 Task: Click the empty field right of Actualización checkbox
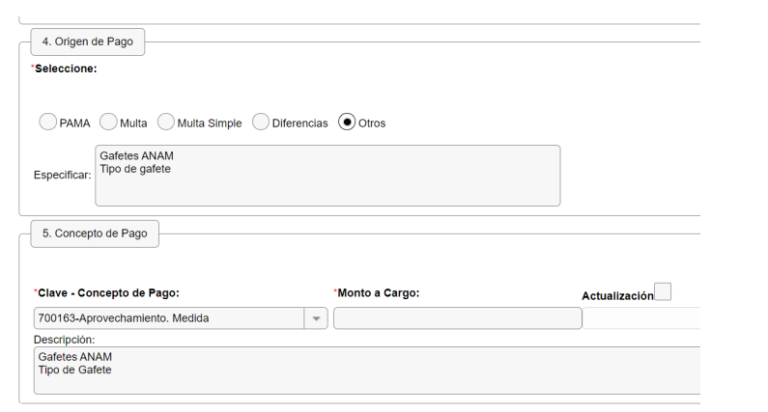point(640,318)
